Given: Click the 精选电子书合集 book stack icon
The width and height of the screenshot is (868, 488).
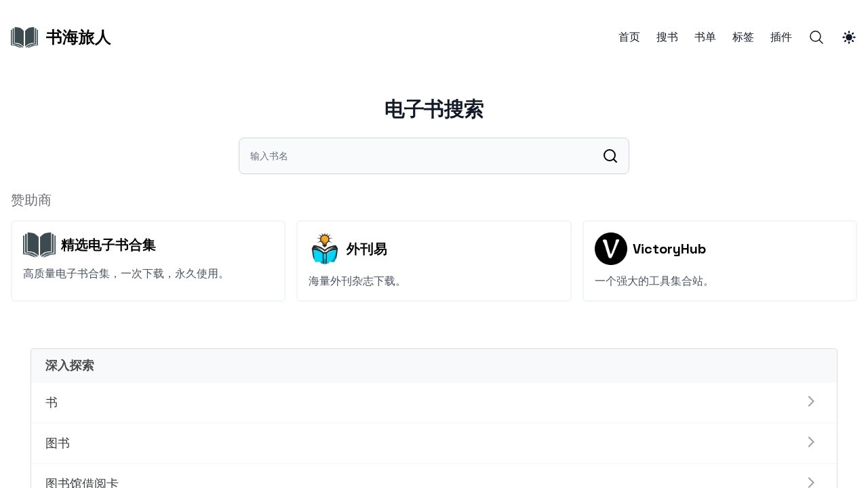Looking at the screenshot, I should [x=39, y=245].
